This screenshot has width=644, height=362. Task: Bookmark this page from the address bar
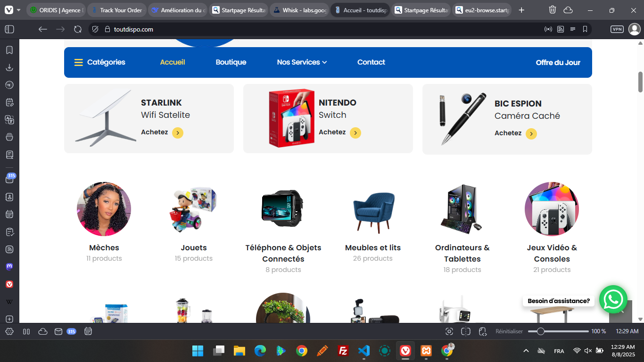coord(585,29)
